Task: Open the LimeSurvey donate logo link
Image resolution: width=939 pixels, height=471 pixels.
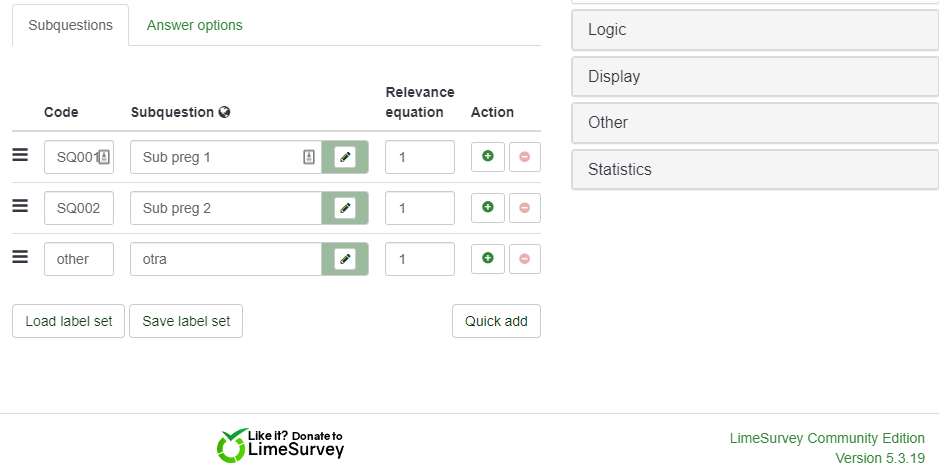Action: pyautogui.click(x=281, y=445)
